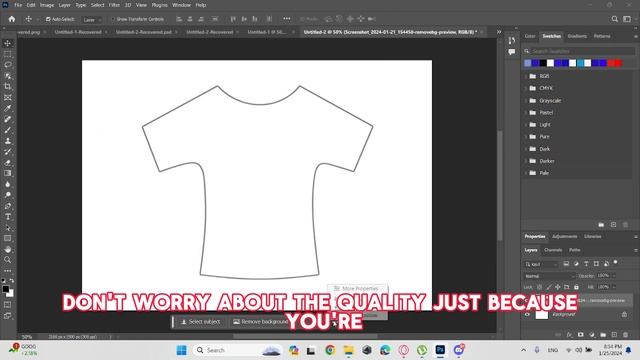Viewport: 640px width, 360px height.
Task: Toggle the Auto-Select checkbox
Action: tap(48, 19)
